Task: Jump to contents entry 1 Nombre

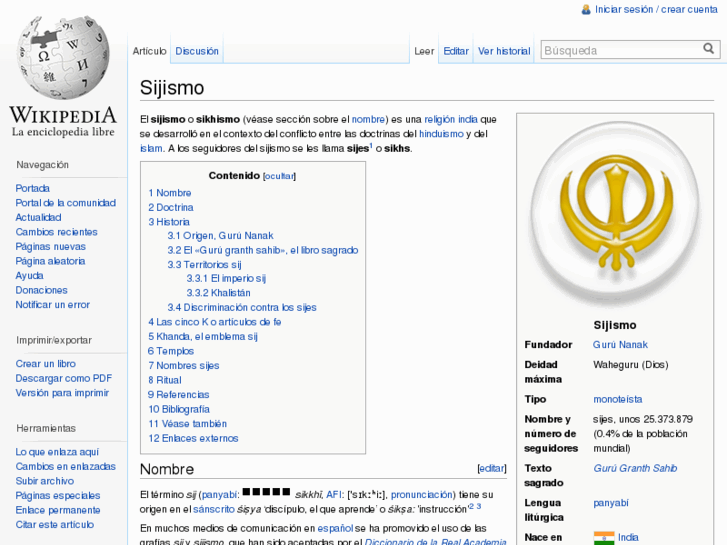Action: click(170, 193)
